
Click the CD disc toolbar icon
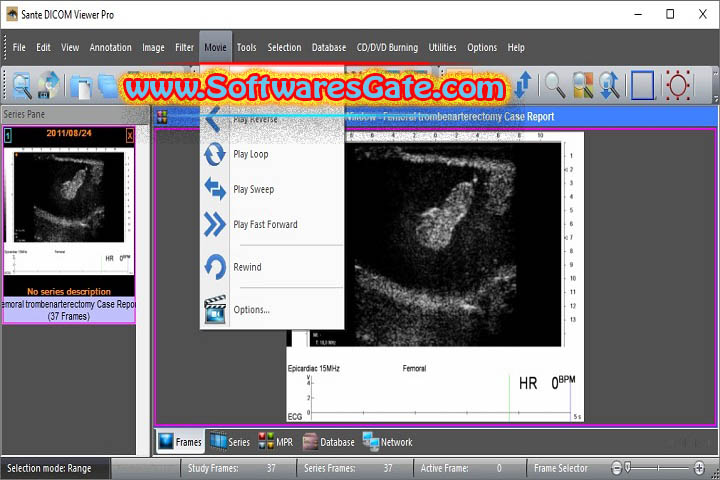pos(49,85)
